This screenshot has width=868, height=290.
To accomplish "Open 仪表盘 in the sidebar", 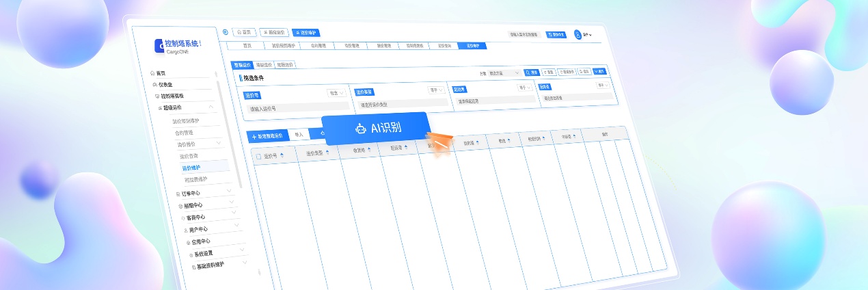I will coord(165,84).
